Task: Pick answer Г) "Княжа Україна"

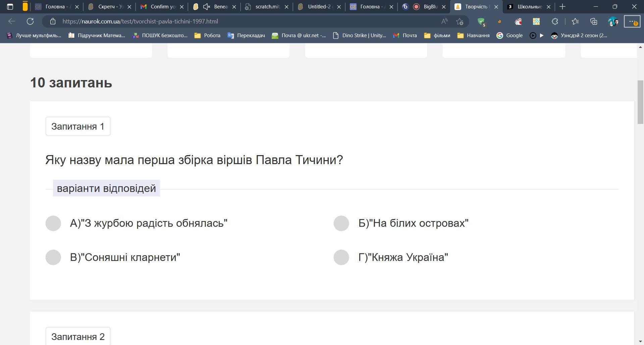Action: pos(341,257)
